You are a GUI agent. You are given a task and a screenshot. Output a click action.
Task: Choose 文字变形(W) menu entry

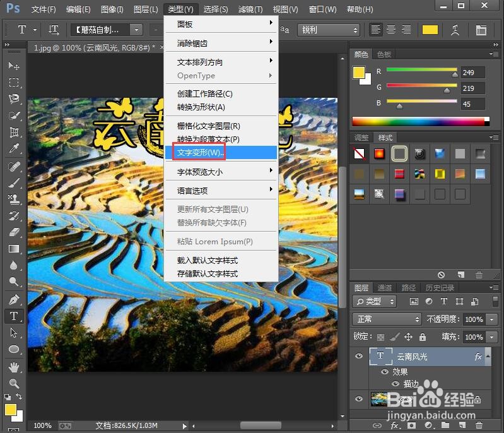click(x=221, y=153)
